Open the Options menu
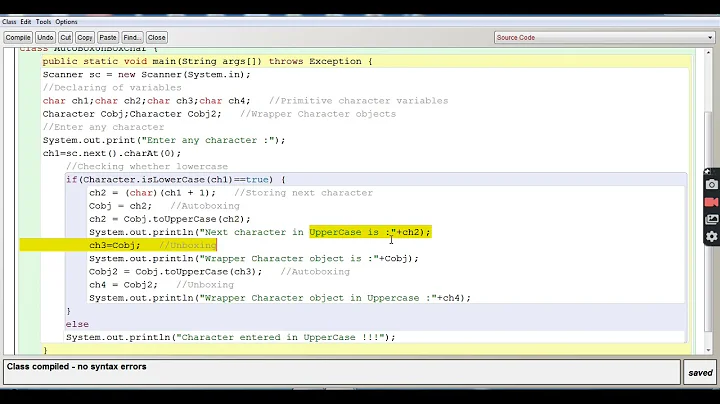720x404 pixels. tap(66, 21)
